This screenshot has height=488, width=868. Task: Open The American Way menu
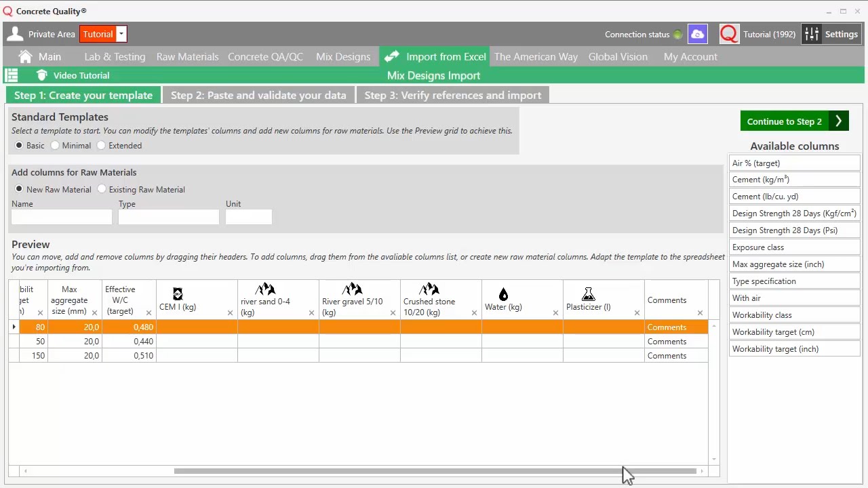click(536, 57)
